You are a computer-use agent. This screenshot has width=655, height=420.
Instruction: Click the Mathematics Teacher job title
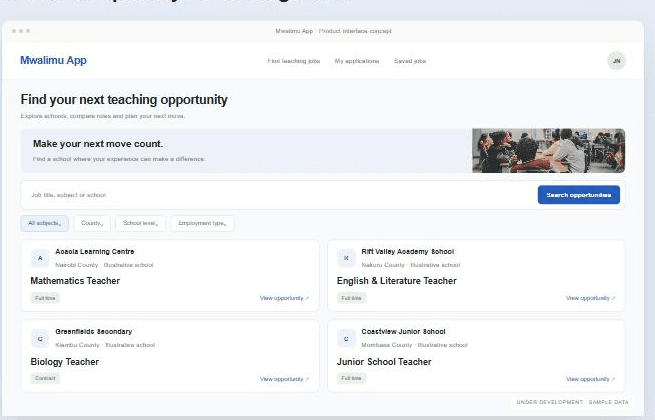pyautogui.click(x=75, y=281)
